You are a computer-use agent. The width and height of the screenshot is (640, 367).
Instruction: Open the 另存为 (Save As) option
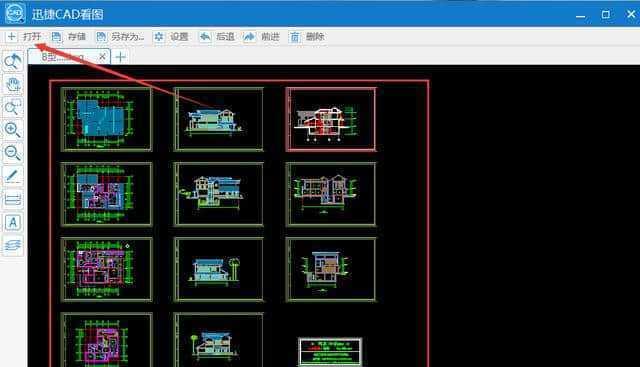click(120, 37)
